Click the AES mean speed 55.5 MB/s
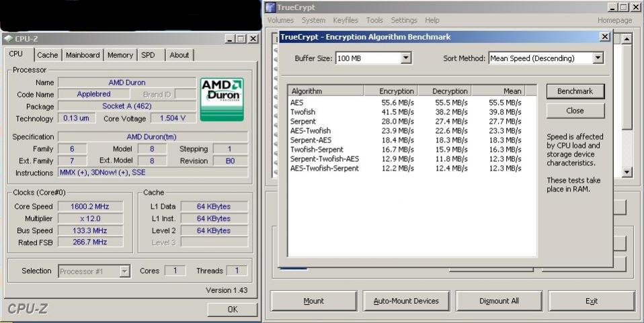Screen dimensions: 644x323 pyautogui.click(x=505, y=102)
